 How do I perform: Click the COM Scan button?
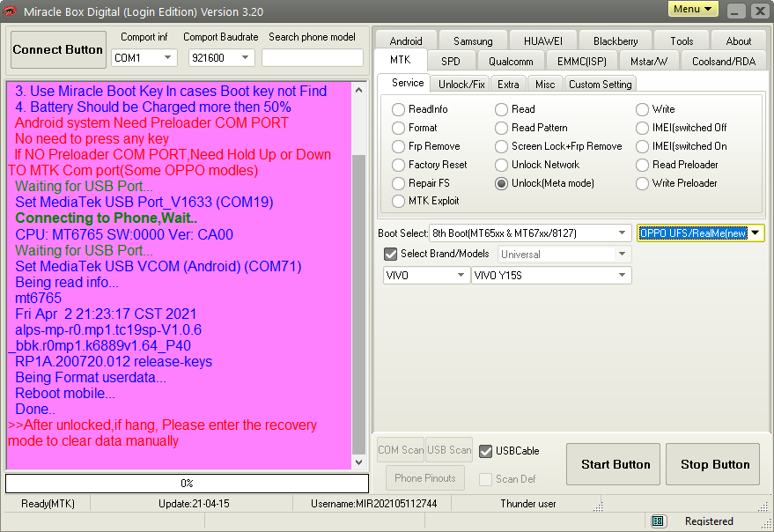coord(401,450)
